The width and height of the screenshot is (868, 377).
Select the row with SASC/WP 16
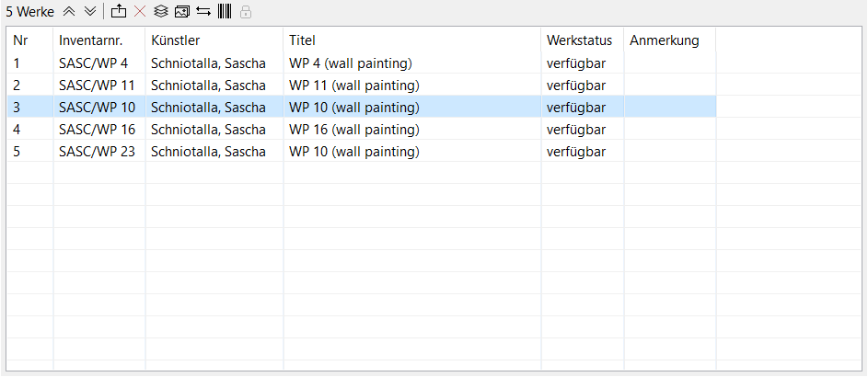(362, 130)
